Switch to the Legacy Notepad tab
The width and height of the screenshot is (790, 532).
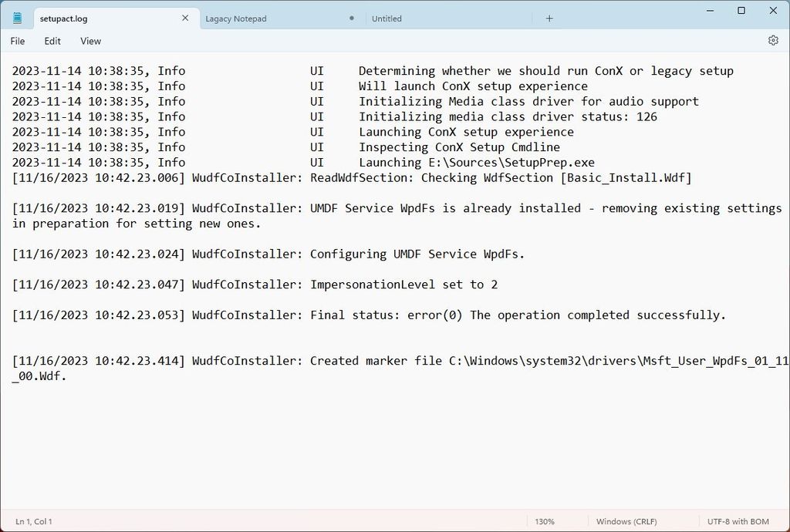pyautogui.click(x=236, y=18)
